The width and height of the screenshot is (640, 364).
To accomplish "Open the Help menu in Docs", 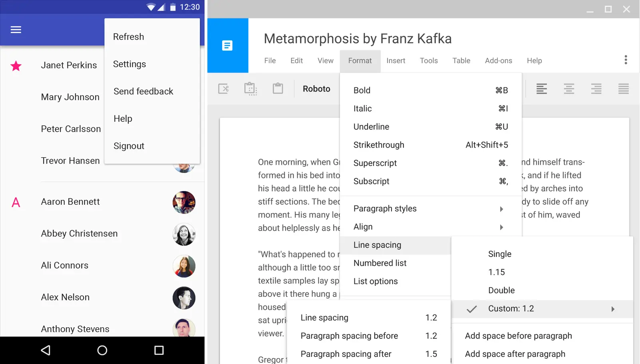I will [534, 61].
